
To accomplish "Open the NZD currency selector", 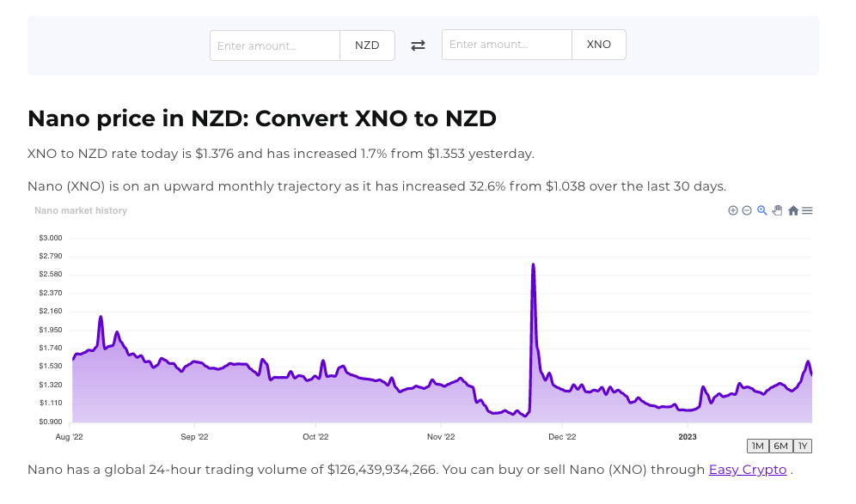I will (367, 45).
